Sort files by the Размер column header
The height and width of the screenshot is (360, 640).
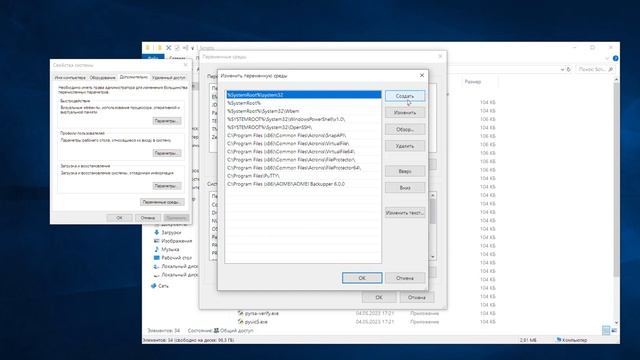tap(473, 82)
